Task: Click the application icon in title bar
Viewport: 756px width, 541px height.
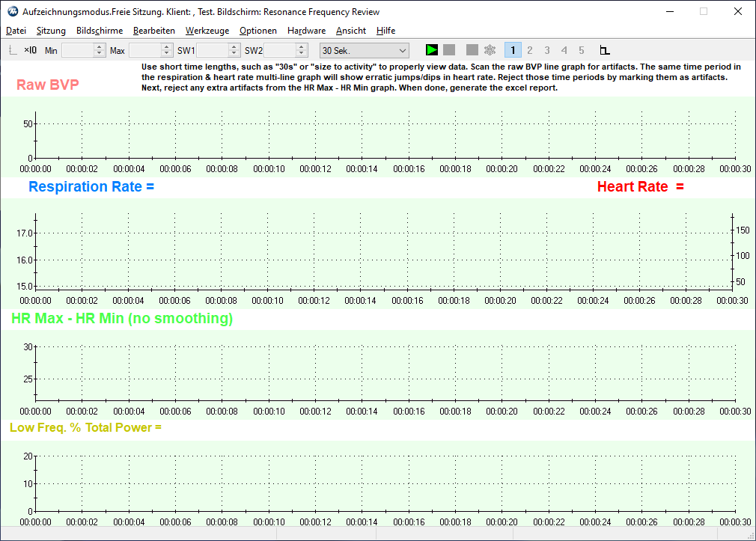Action: 13,11
